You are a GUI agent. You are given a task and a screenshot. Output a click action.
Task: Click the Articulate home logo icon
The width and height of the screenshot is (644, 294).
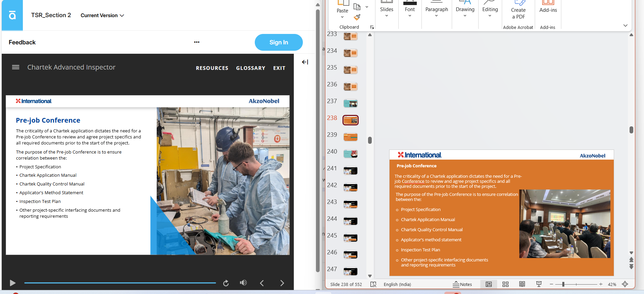(x=12, y=15)
